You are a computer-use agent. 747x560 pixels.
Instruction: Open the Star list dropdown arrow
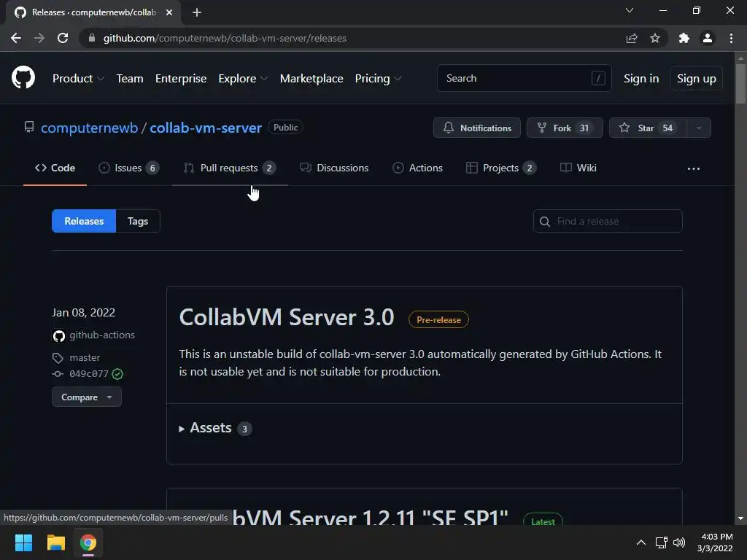click(699, 128)
